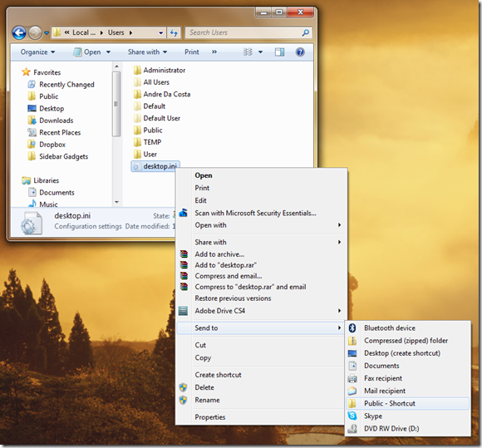Click the Recent Places icon

(x=32, y=132)
